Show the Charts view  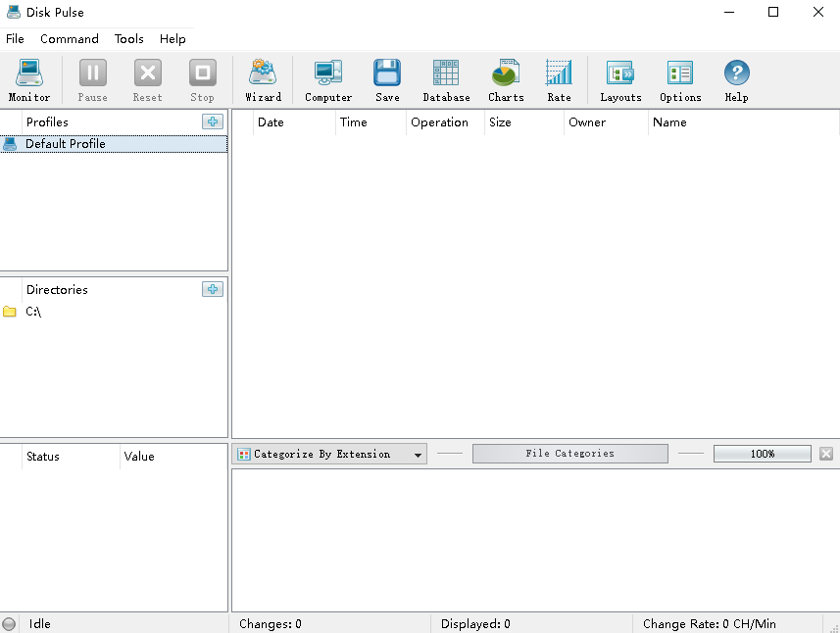tap(506, 79)
